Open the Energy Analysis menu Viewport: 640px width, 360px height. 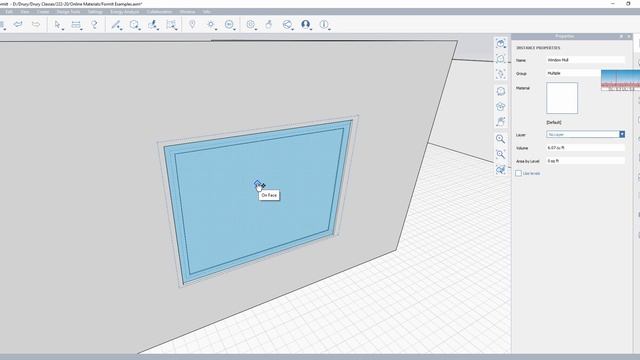(x=124, y=12)
